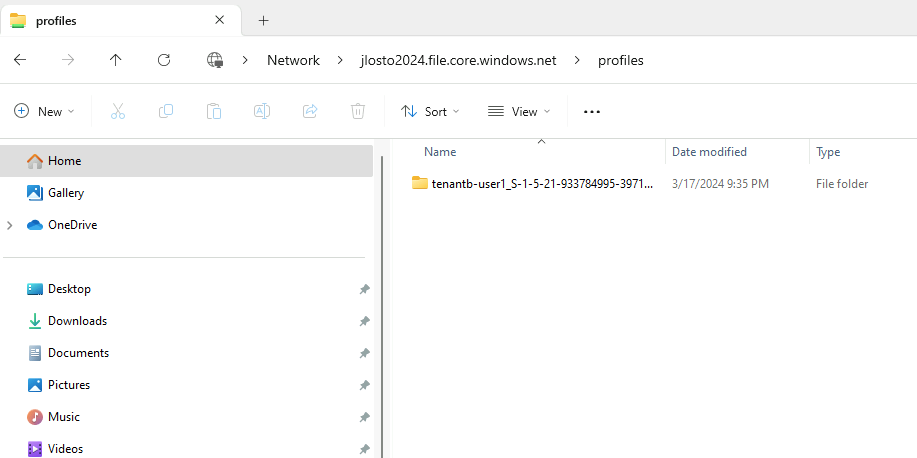The height and width of the screenshot is (458, 917).
Task: Click the Copy icon in toolbar
Action: coord(166,111)
